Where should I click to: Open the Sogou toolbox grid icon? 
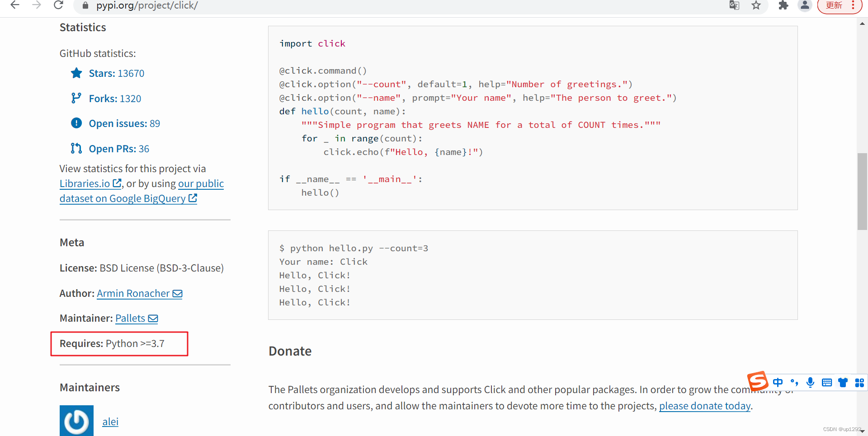pos(859,383)
